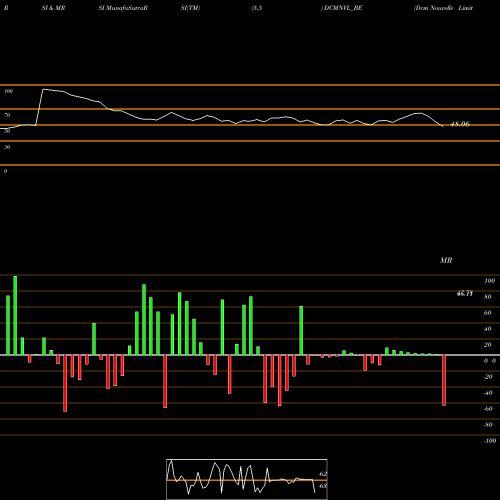The height and width of the screenshot is (500, 500).
Task: Click the MR axis label -60
Action: tap(488, 409)
